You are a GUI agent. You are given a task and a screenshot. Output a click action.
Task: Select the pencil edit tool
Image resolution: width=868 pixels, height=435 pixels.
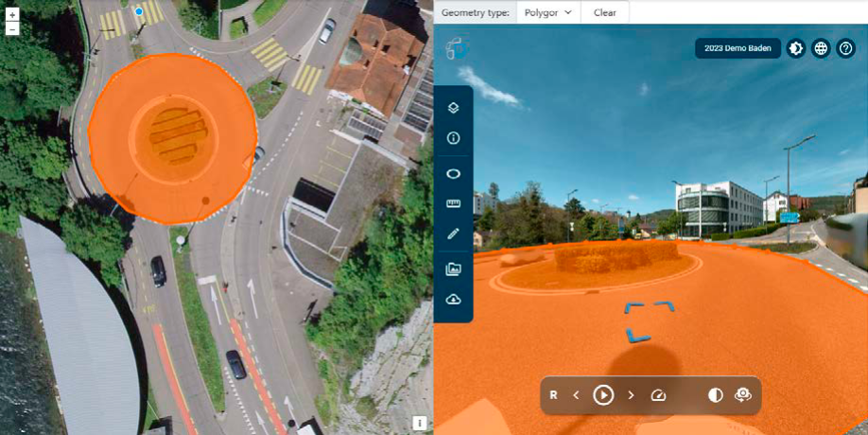pyautogui.click(x=453, y=234)
